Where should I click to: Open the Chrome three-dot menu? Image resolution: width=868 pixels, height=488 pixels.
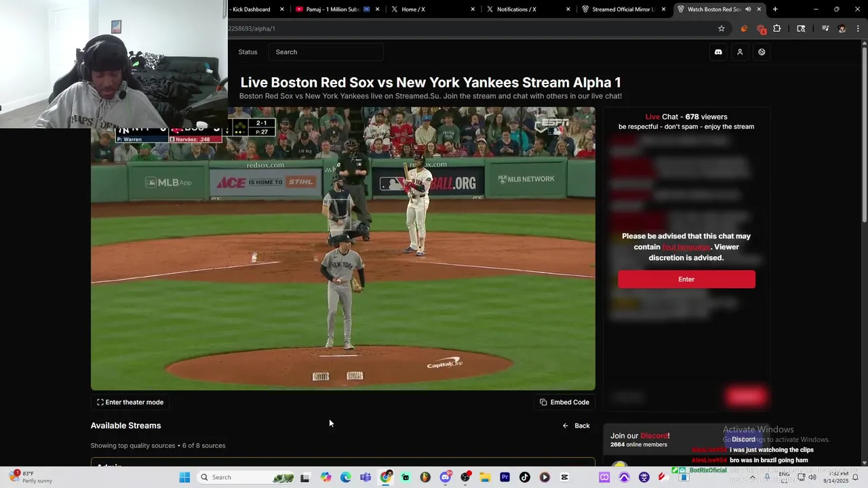tap(857, 28)
